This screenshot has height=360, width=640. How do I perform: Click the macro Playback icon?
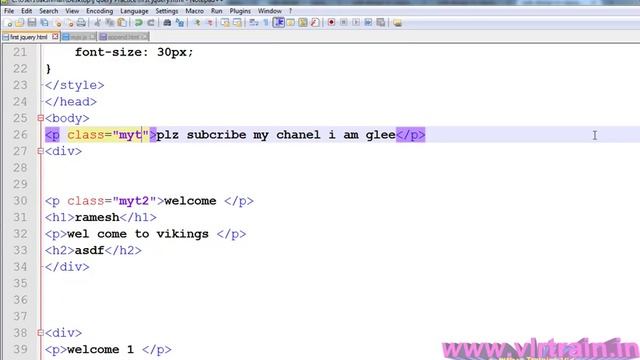click(x=356, y=23)
